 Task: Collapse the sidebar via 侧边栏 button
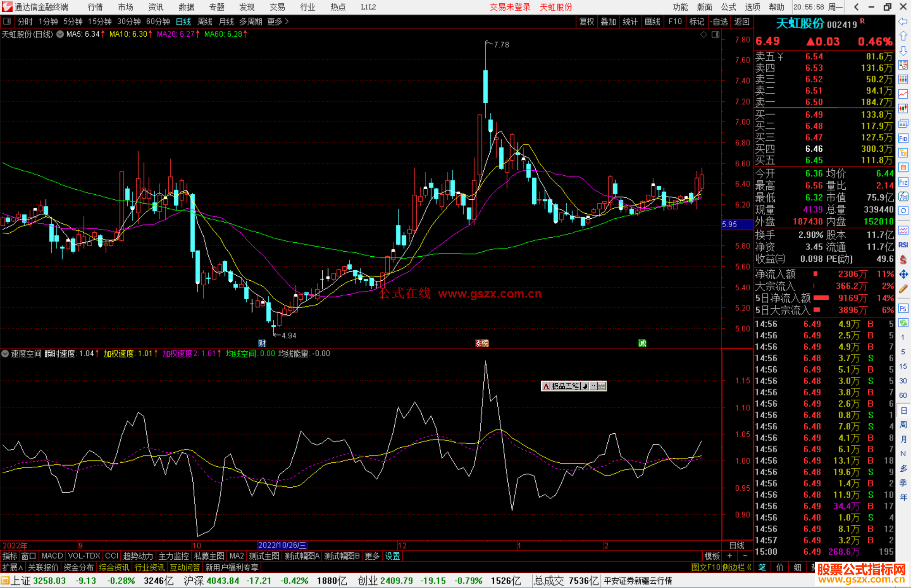point(737,567)
